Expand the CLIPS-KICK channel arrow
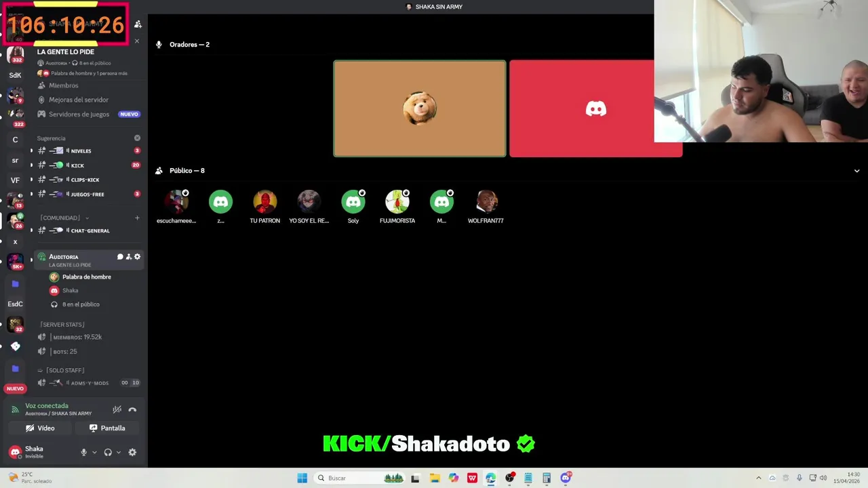 point(31,180)
